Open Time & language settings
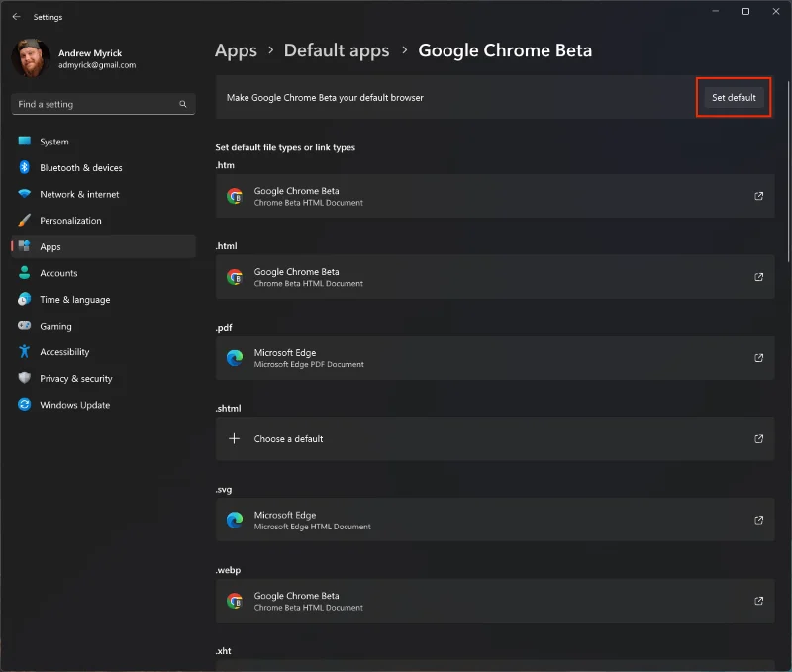The image size is (792, 672). (x=103, y=300)
